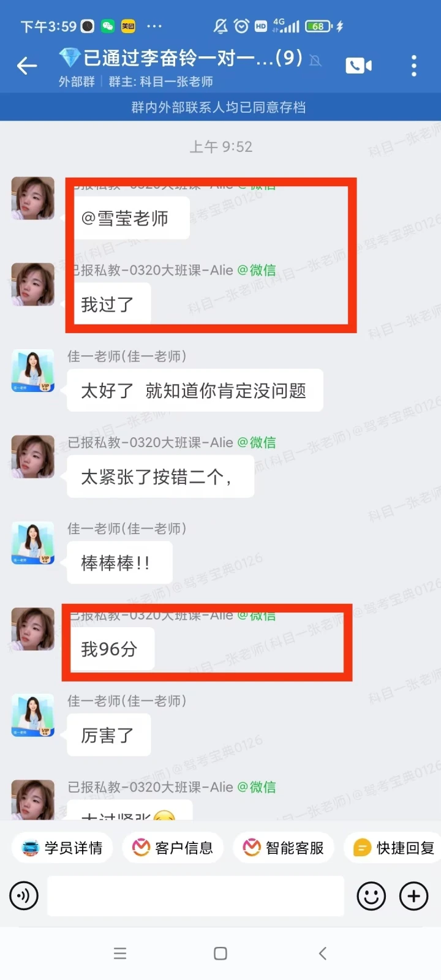Select 智能客服 shortcut

click(283, 848)
